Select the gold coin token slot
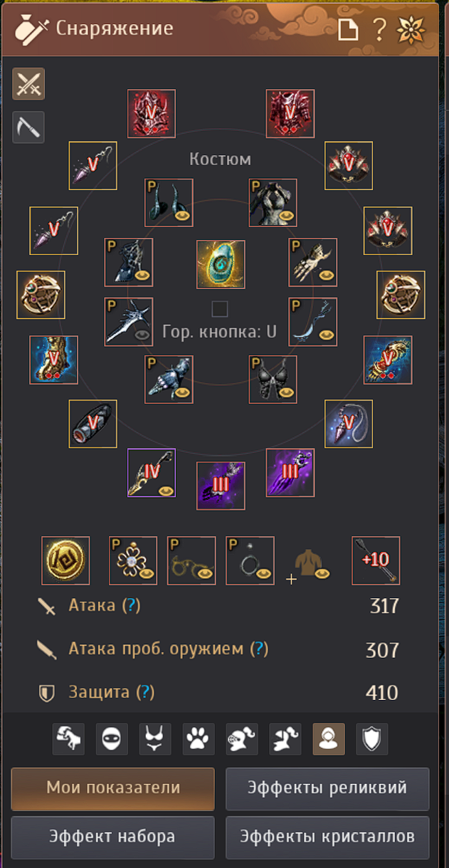Screen dimensions: 449x868 (x=66, y=560)
